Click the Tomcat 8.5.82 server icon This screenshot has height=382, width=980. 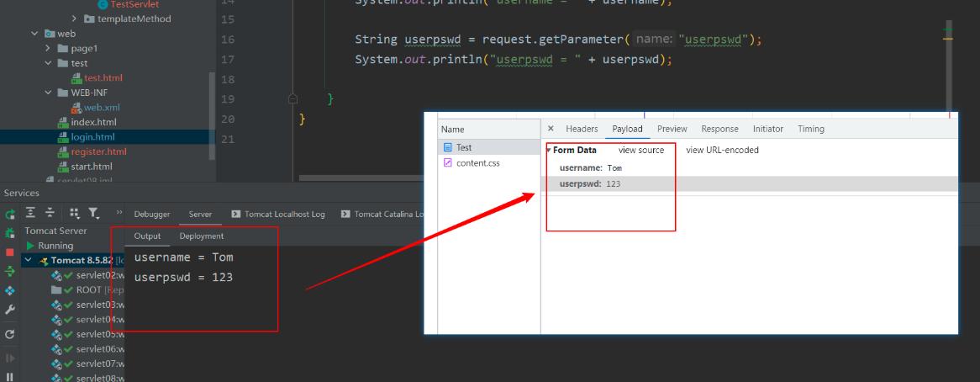point(44,261)
